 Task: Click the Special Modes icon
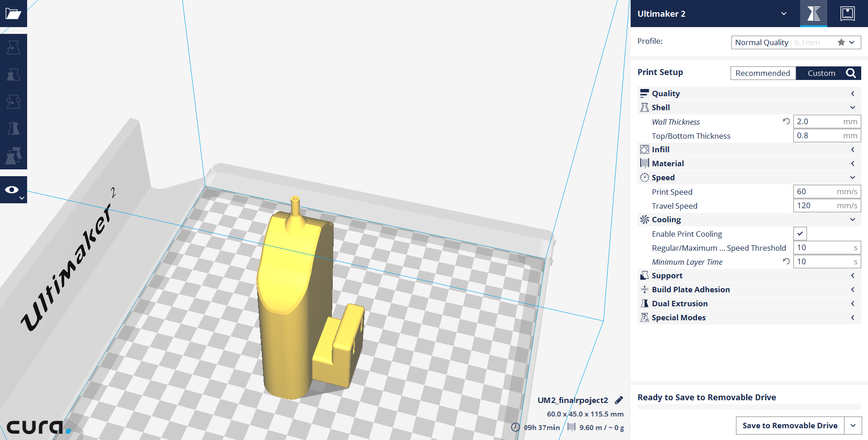pyautogui.click(x=645, y=318)
